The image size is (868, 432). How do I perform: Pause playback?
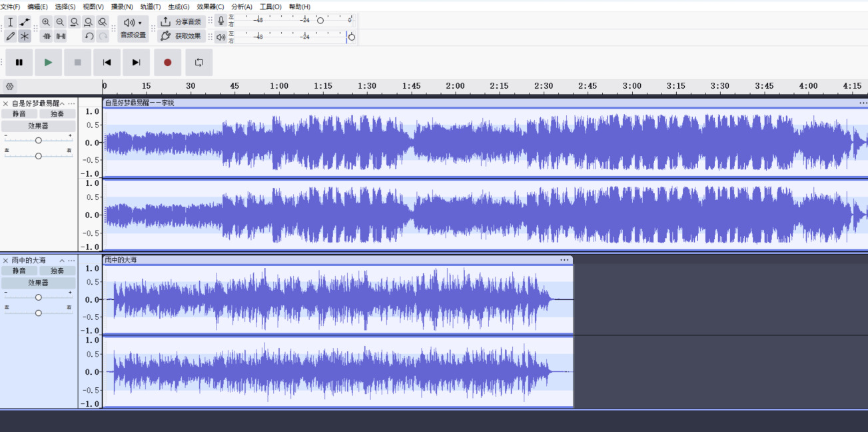point(19,63)
